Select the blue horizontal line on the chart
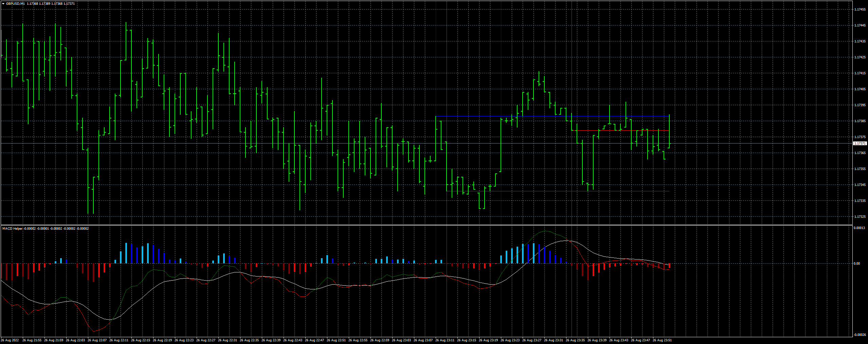The image size is (868, 344). click(x=552, y=116)
